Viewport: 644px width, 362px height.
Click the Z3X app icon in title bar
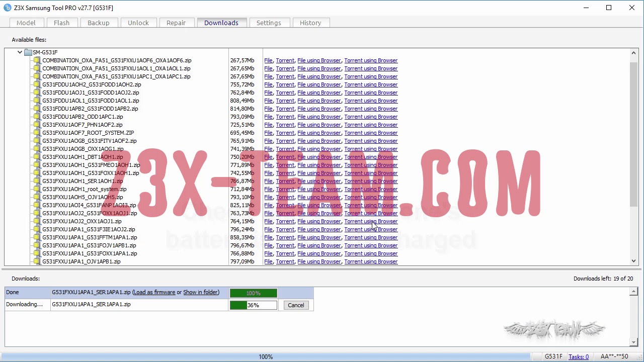point(7,8)
